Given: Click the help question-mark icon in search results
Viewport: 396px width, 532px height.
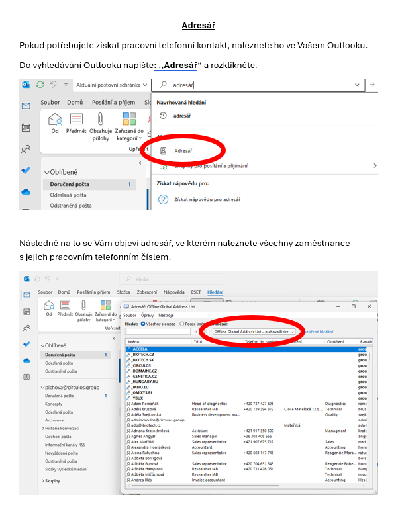Looking at the screenshot, I should pos(163,200).
